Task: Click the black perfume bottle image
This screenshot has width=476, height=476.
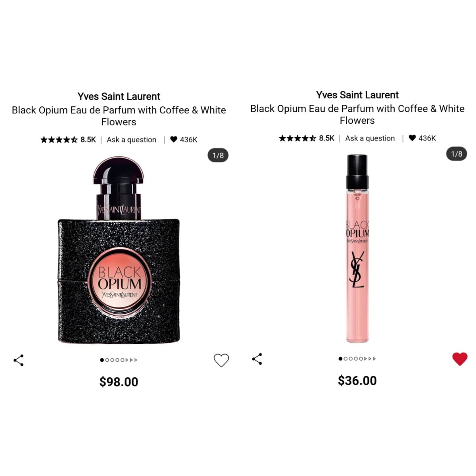Action: (x=119, y=250)
